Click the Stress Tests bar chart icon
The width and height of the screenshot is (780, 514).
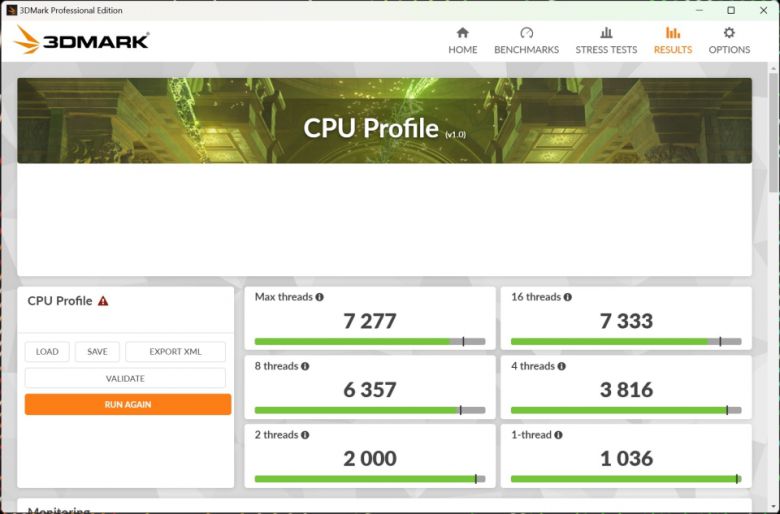point(606,33)
